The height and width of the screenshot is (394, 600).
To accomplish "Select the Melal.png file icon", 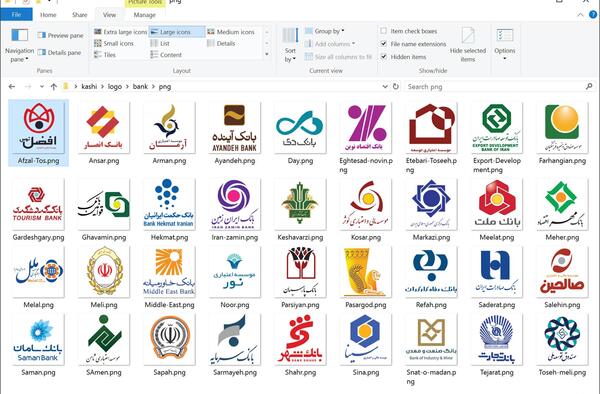I will click(38, 272).
